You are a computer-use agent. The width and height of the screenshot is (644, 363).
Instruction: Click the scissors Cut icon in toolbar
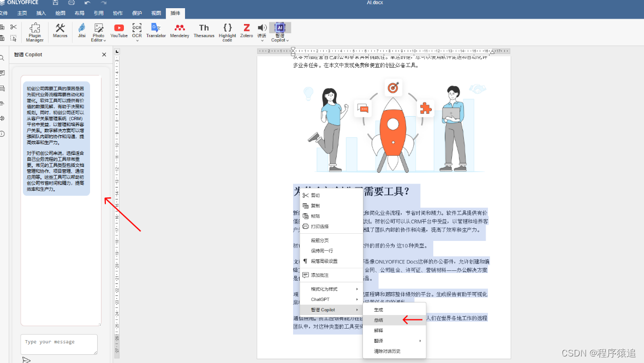14,27
